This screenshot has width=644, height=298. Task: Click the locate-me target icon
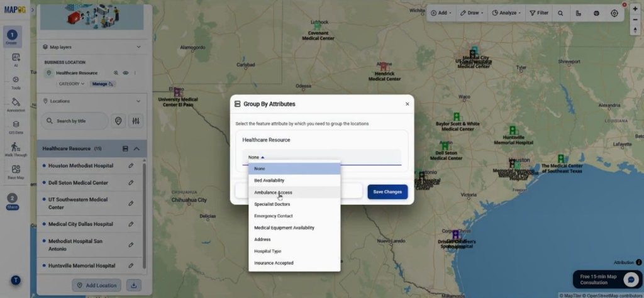[614, 13]
